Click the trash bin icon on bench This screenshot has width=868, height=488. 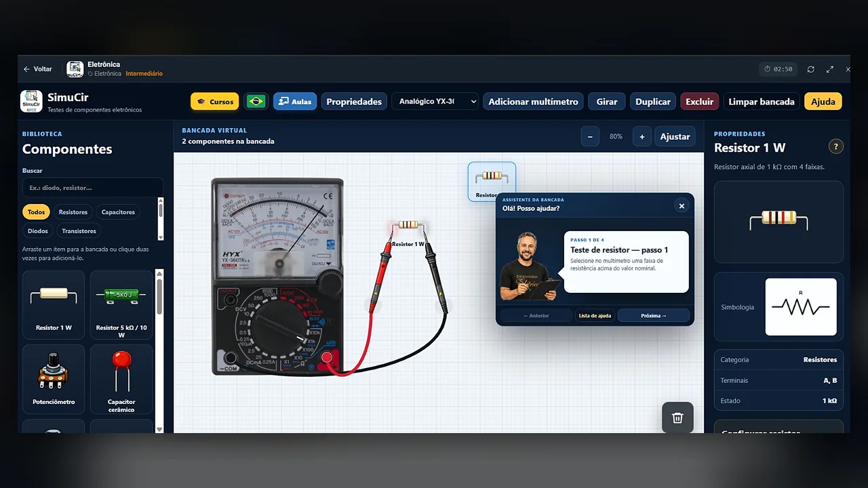pyautogui.click(x=677, y=418)
